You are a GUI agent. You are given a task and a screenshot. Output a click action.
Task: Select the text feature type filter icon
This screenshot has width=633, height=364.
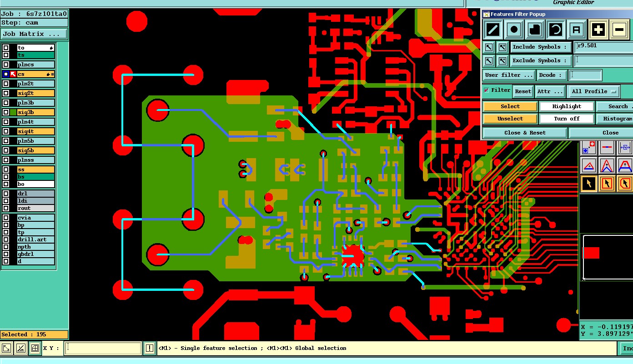(x=577, y=30)
